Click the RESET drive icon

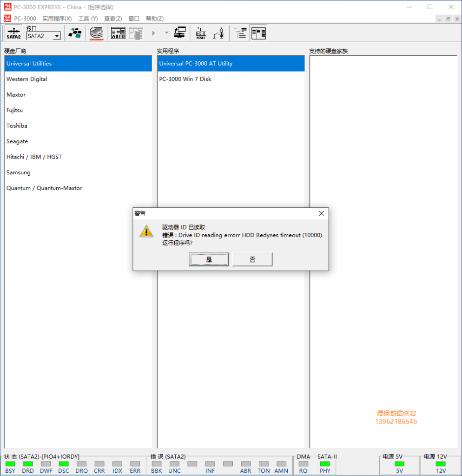(x=201, y=33)
